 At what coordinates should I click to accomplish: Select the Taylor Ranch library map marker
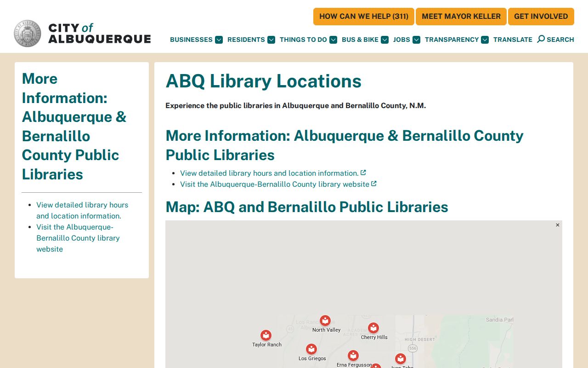[266, 335]
